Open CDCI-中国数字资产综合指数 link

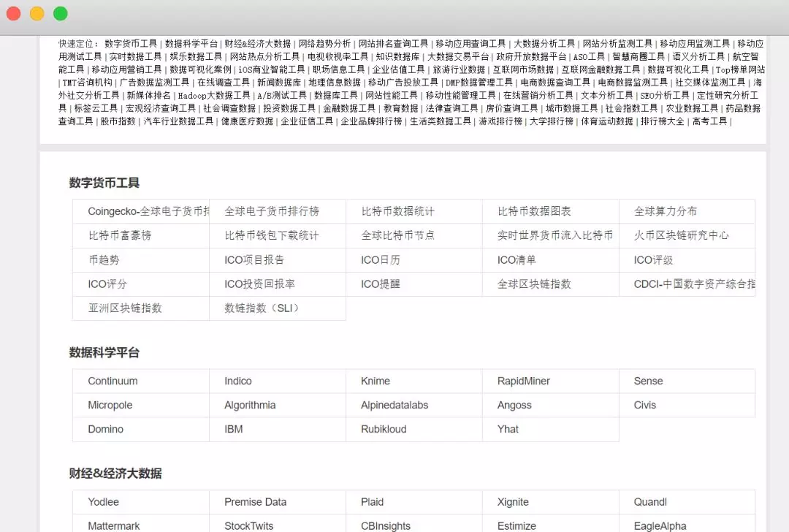pos(695,284)
